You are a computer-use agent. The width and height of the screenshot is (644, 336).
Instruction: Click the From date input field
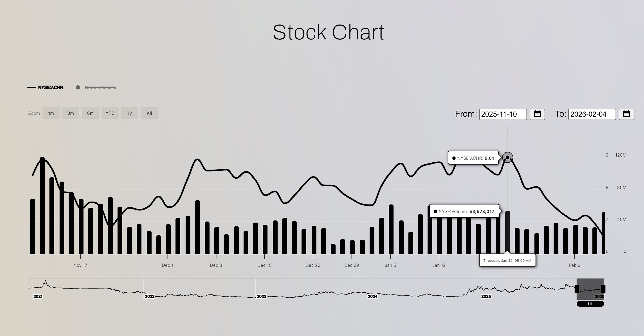503,114
